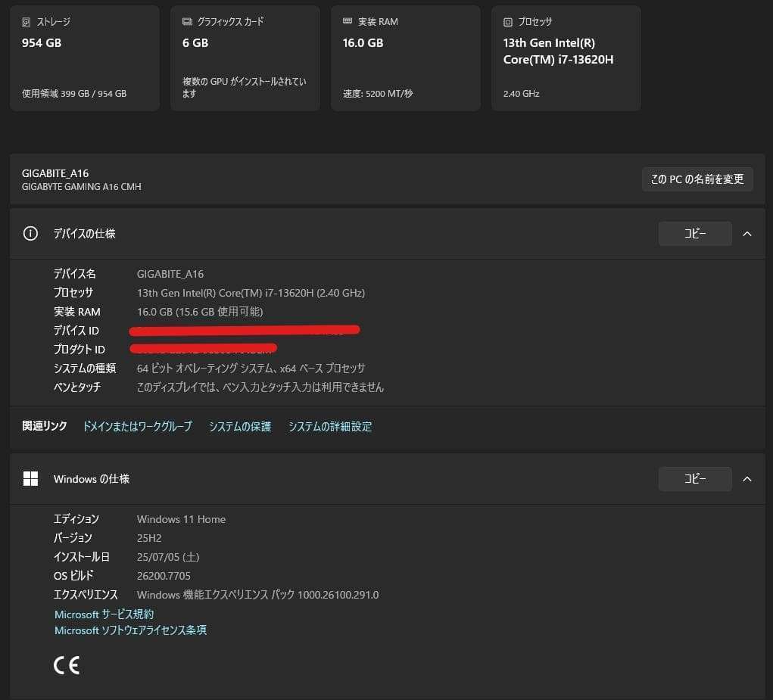
Task: Select the 64 ビット オペレーティング システム value
Action: coord(251,369)
